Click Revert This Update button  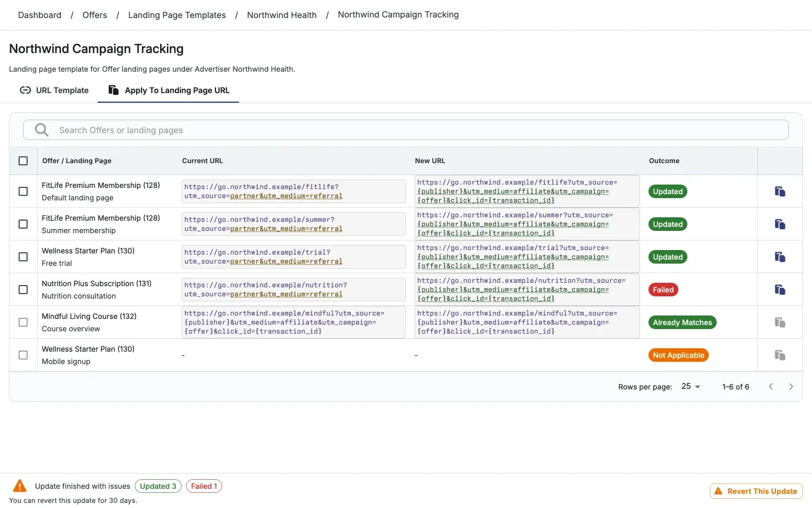tap(756, 491)
